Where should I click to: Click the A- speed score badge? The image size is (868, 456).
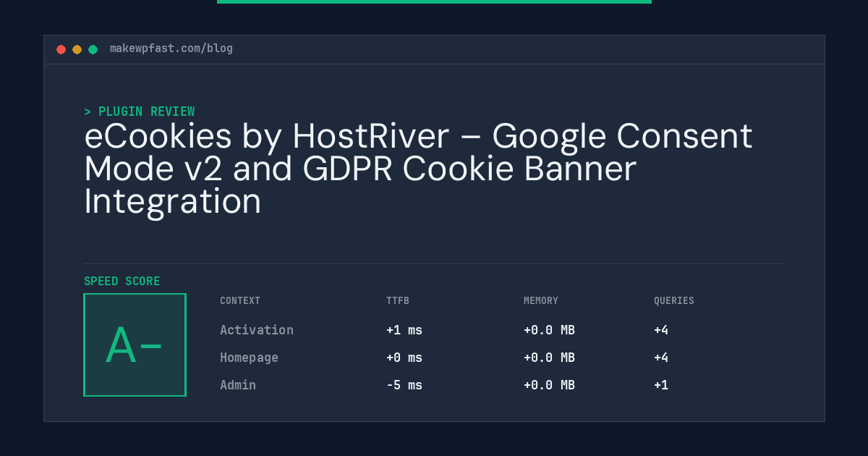tap(135, 345)
